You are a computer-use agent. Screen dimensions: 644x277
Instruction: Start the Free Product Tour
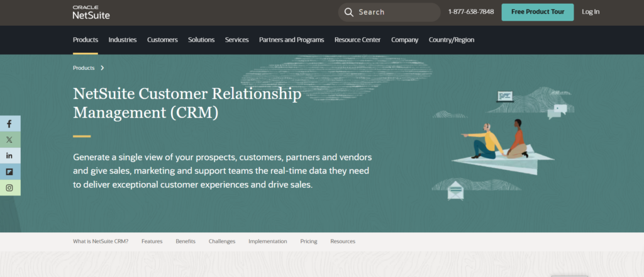pos(538,13)
